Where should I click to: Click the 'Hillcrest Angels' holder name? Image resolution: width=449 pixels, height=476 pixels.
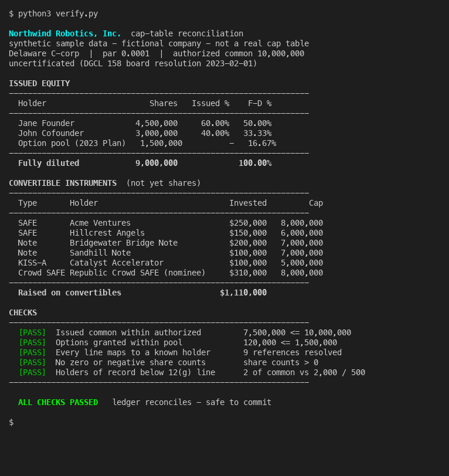coord(107,233)
